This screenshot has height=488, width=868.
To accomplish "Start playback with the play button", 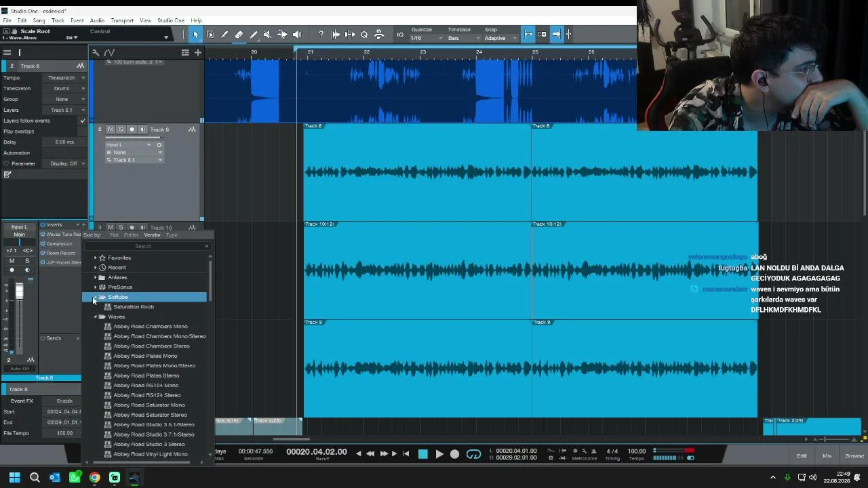I will 439,454.
